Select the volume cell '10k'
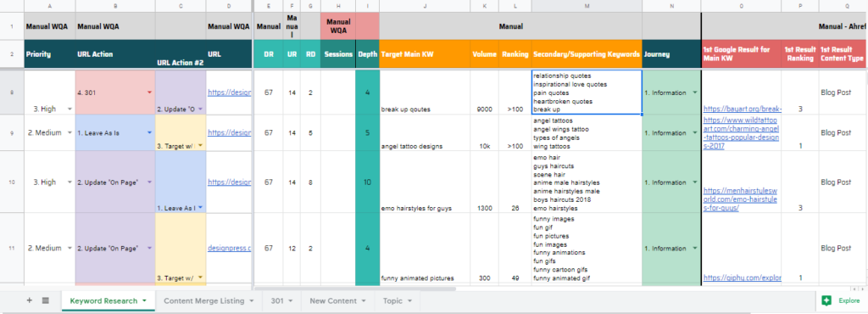868x314 pixels. (484, 133)
